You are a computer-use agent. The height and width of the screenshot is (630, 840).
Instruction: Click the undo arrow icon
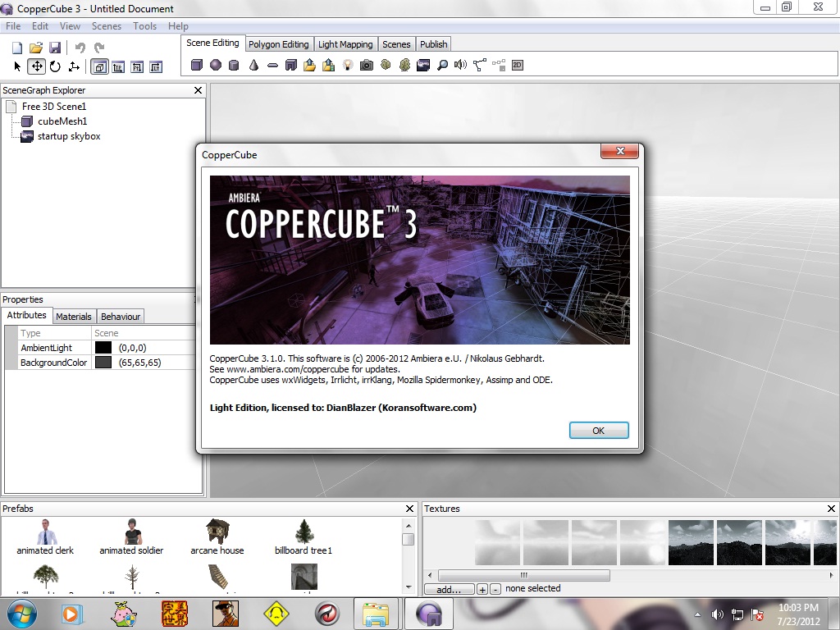(x=80, y=48)
